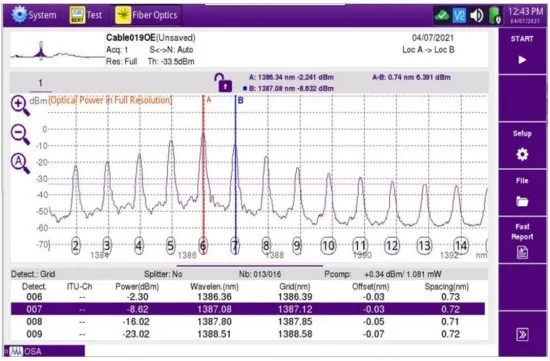
Task: Open the Test menu
Action: pos(86,15)
